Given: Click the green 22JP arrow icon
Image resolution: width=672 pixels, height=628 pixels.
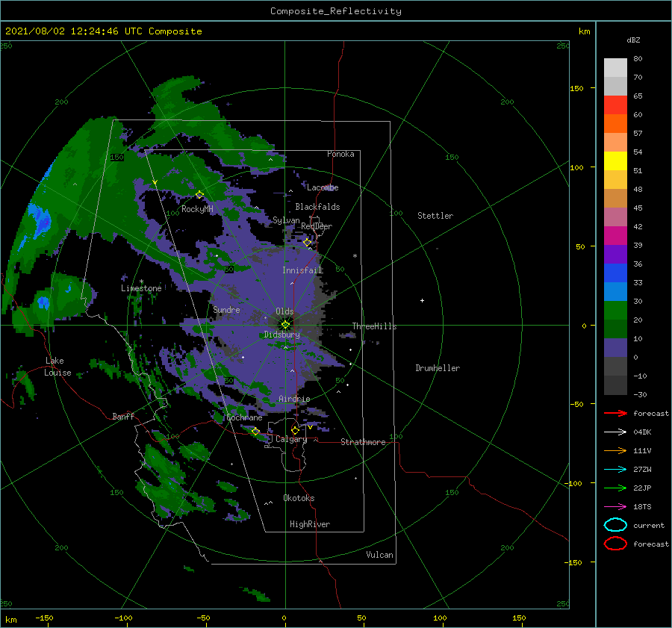Looking at the screenshot, I should click(615, 488).
